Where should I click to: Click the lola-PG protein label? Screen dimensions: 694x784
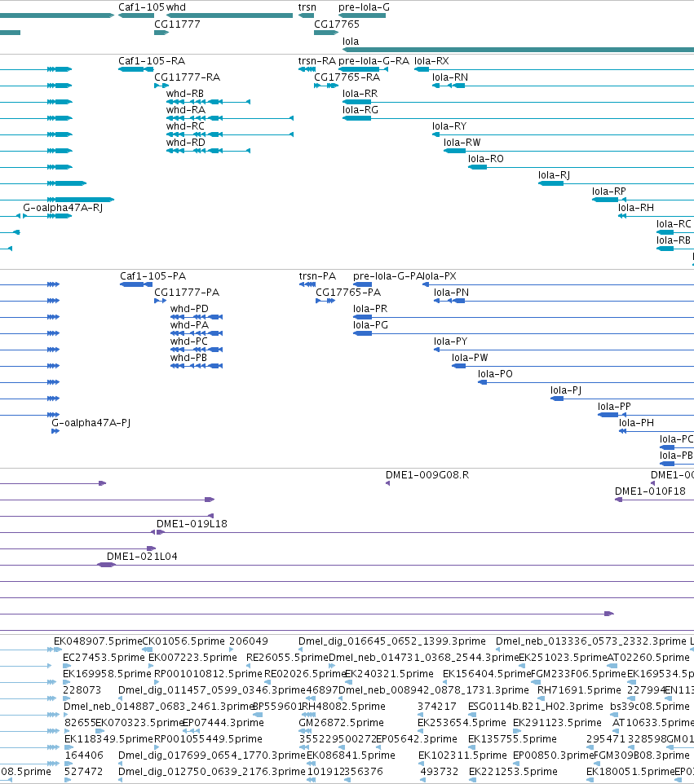(x=371, y=325)
